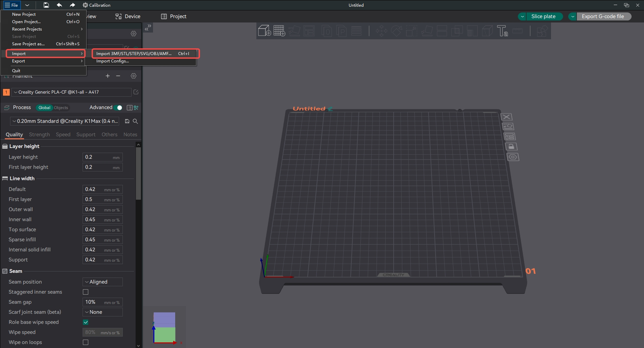This screenshot has height=348, width=644.
Task: Toggle the Advanced mode switch
Action: point(118,108)
